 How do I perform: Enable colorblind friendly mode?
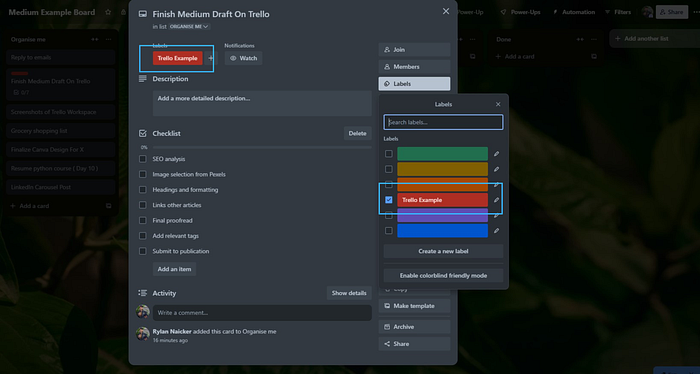click(443, 276)
